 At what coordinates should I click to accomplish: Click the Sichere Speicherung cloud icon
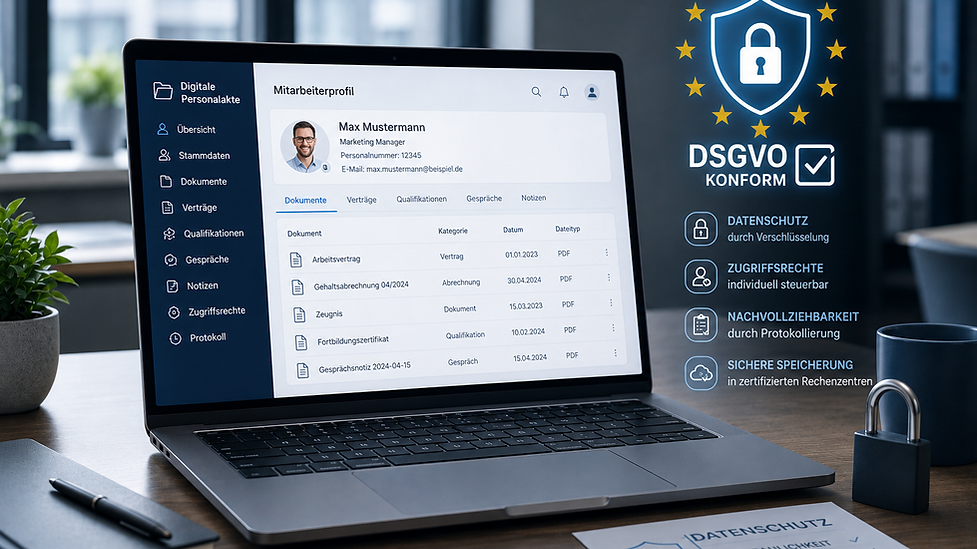click(x=701, y=373)
